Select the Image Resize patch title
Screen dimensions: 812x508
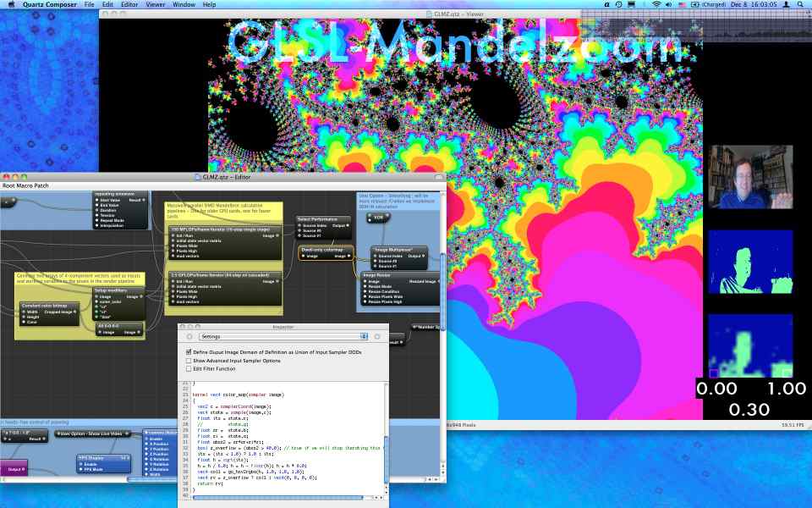(x=376, y=275)
